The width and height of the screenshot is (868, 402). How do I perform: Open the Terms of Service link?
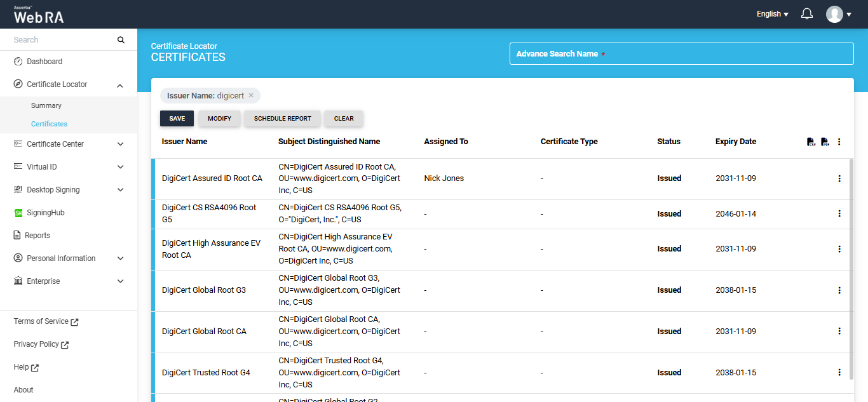pyautogui.click(x=46, y=321)
